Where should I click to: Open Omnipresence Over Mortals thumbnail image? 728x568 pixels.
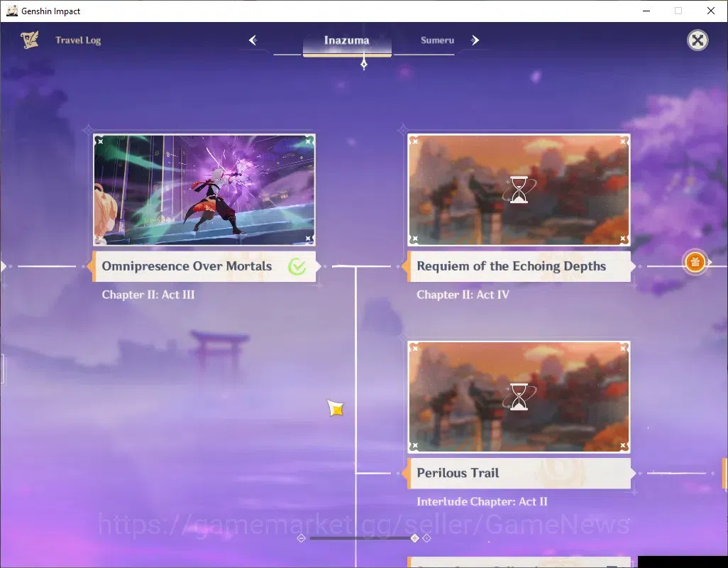(x=204, y=190)
